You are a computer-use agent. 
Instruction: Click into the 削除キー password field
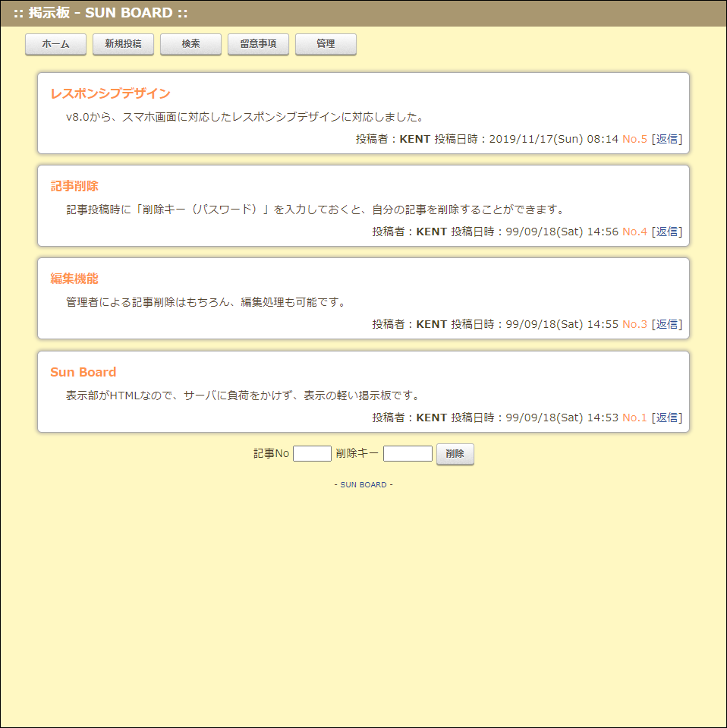(x=408, y=454)
